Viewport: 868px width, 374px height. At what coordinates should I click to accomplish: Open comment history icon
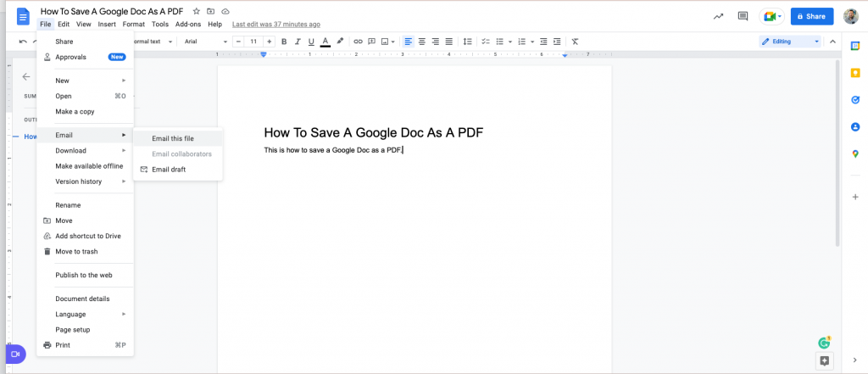click(743, 17)
